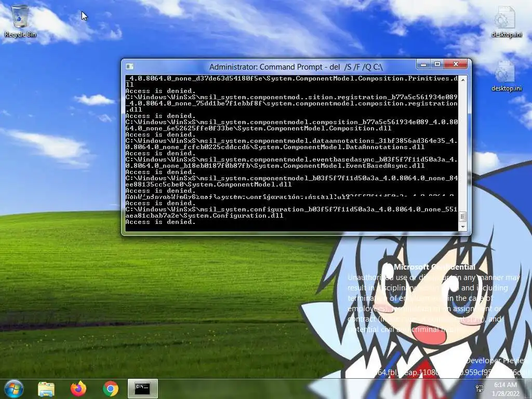This screenshot has height=399, width=532.
Task: Launch Google Chrome from the taskbar
Action: [x=111, y=389]
